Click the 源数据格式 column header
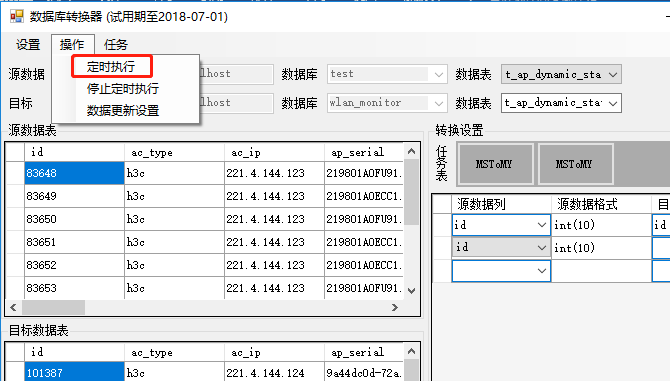The image size is (670, 381). tap(601, 204)
